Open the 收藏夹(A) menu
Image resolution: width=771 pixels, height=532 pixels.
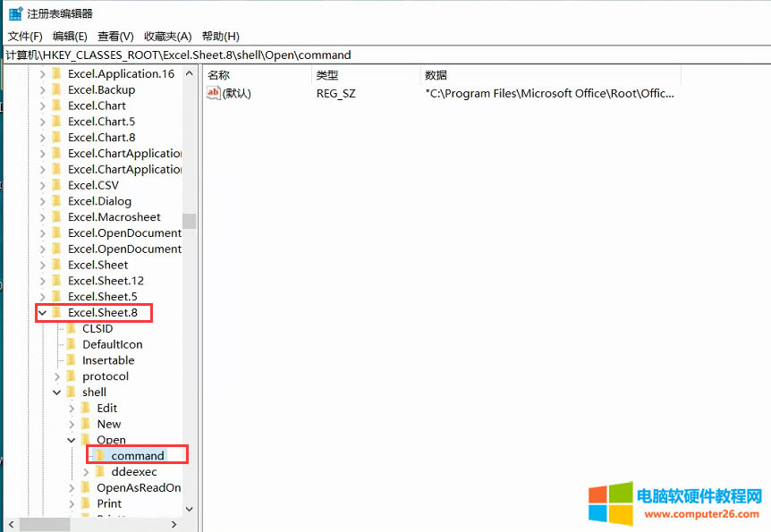click(166, 36)
